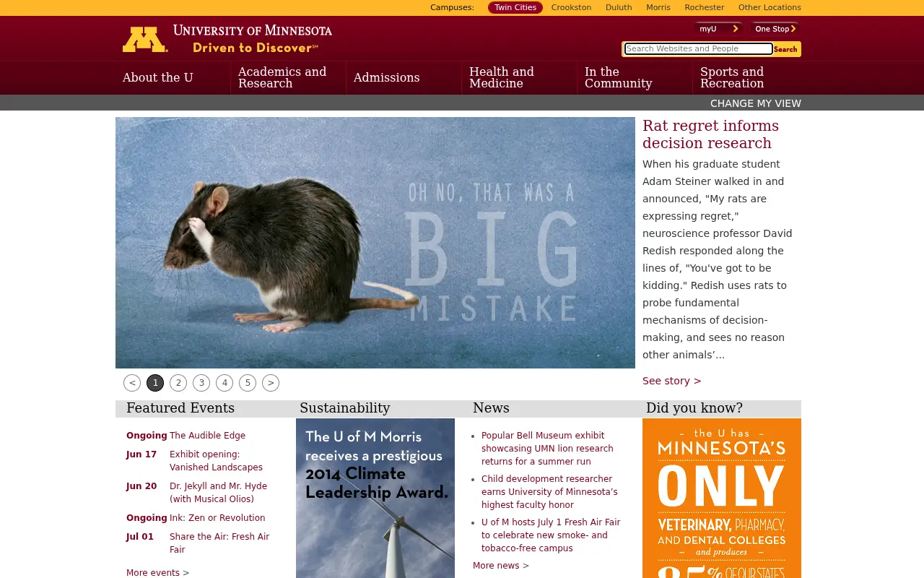This screenshot has height=578, width=924.
Task: Focus the Search Websites and People field
Action: tap(699, 48)
